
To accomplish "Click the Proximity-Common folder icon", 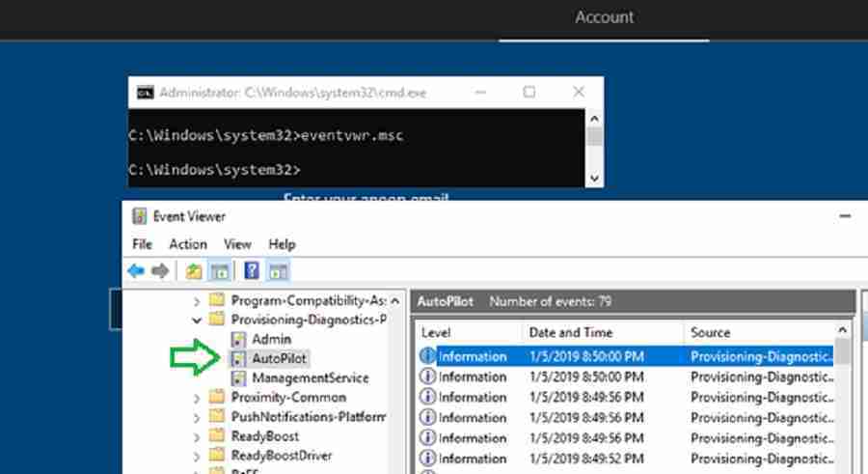I will point(216,397).
